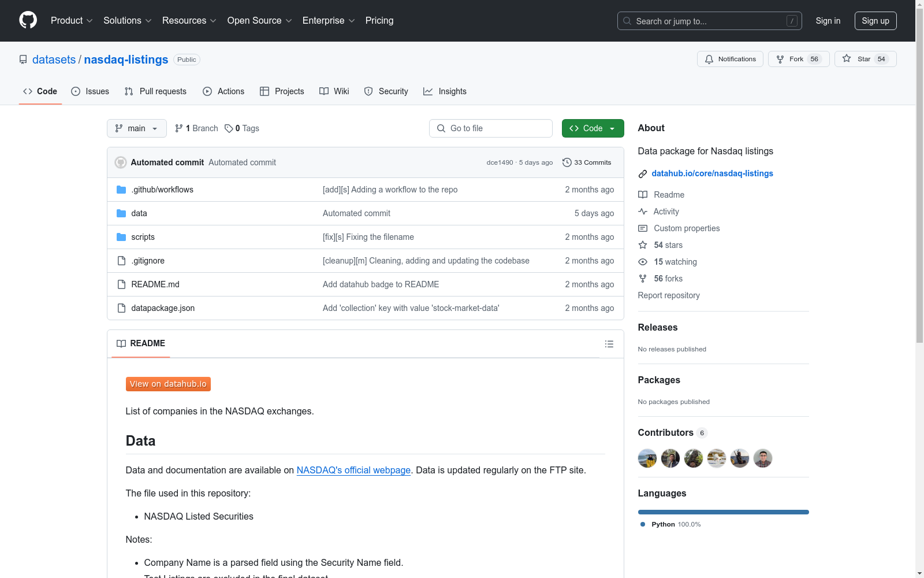Open the data folder icon

tap(121, 213)
